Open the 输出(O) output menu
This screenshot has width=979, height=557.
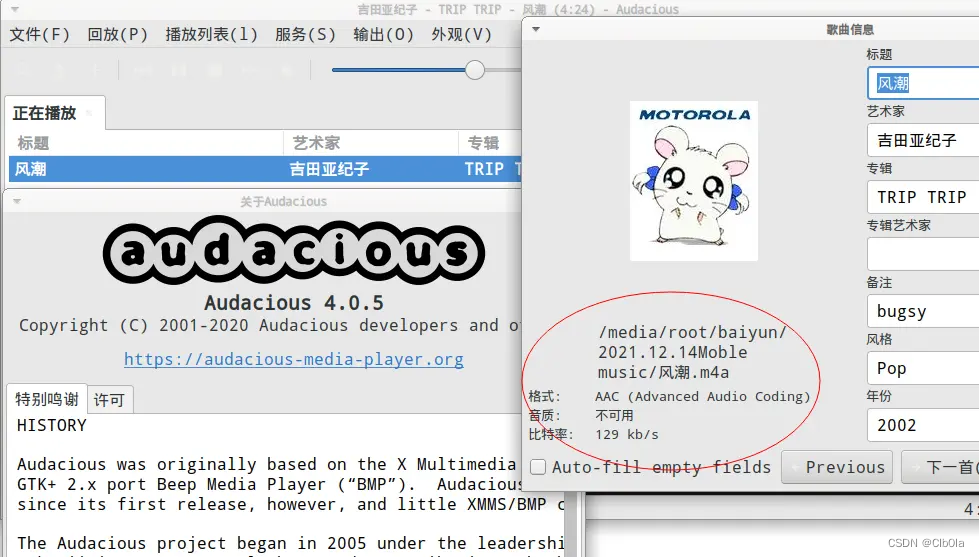coord(383,34)
